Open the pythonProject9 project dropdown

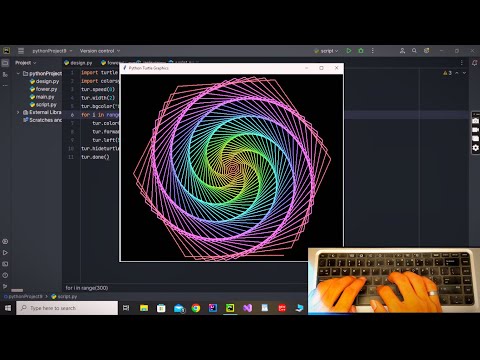52,51
